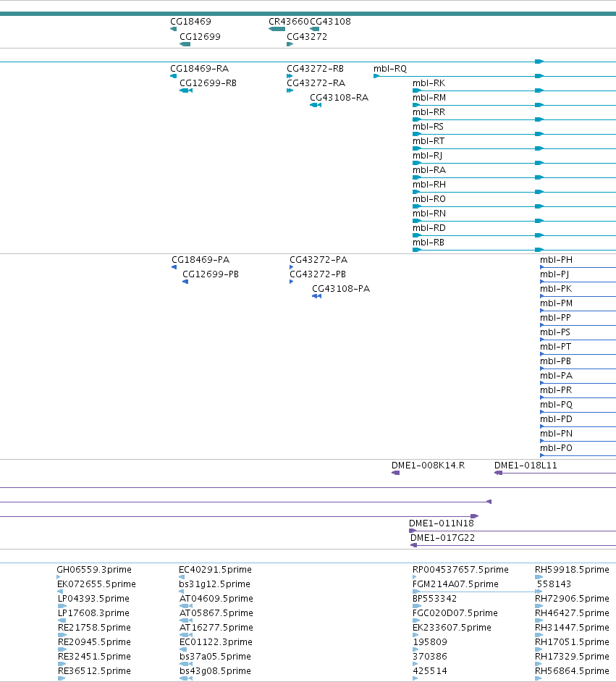
Task: Select the mbl-PJ protein label
Action: [554, 274]
